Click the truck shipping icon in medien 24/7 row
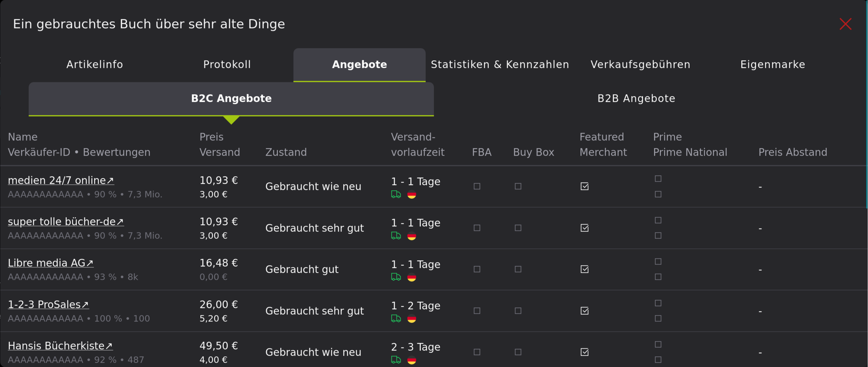 (x=397, y=195)
